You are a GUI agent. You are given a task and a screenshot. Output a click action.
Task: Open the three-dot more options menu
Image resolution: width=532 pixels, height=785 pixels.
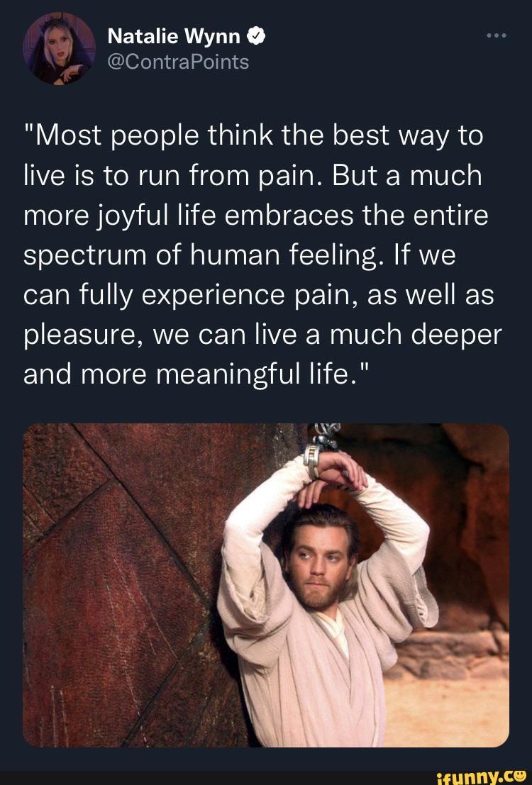tap(497, 35)
